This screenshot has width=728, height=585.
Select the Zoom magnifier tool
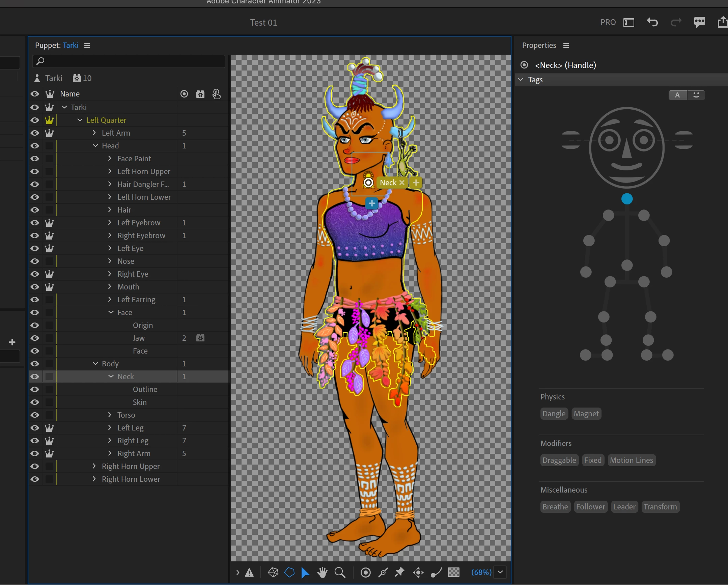click(x=340, y=572)
